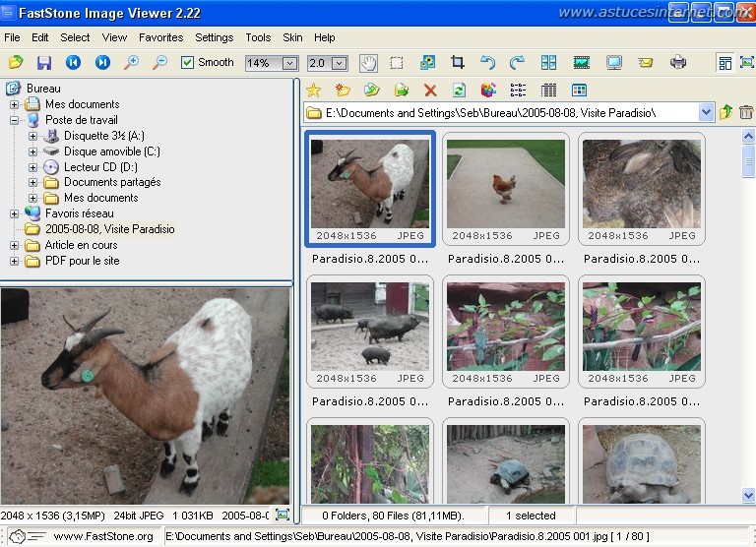
Task: Open the Skin menu
Action: [292, 37]
